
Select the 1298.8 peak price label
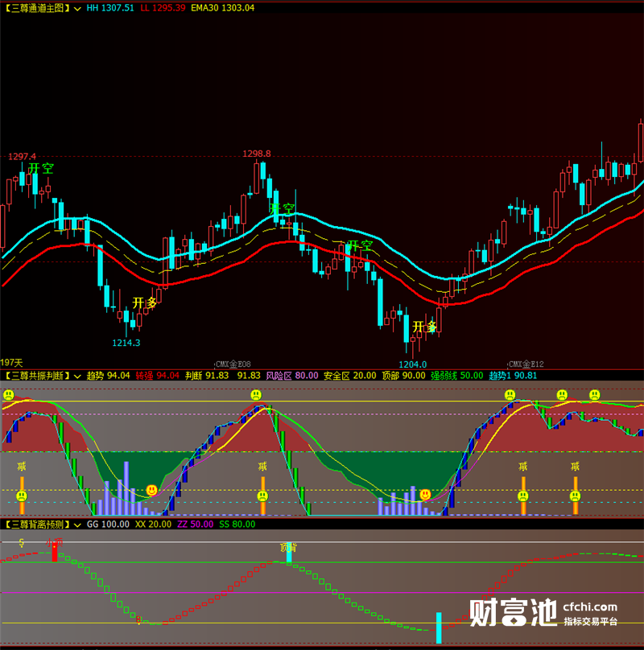(x=257, y=154)
